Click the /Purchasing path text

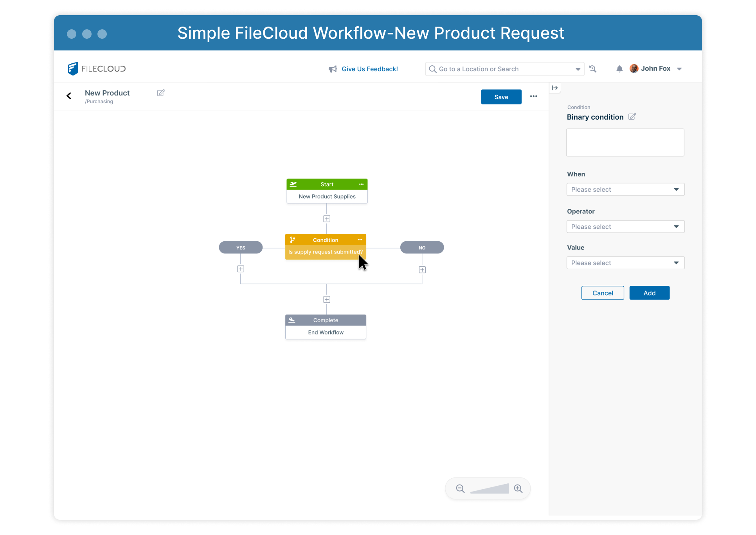[99, 101]
